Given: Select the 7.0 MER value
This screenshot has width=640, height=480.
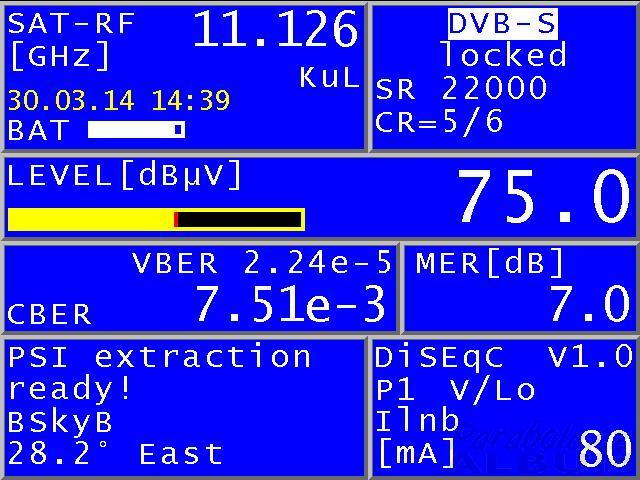Looking at the screenshot, I should (x=589, y=304).
